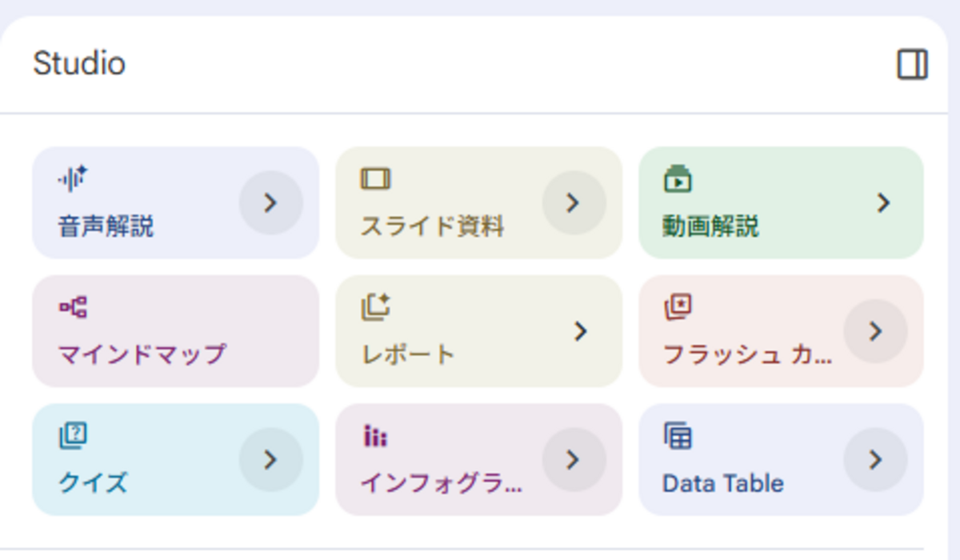The image size is (960, 560).
Task: Click the フラッシュカード stacked cards icon
Action: [678, 306]
